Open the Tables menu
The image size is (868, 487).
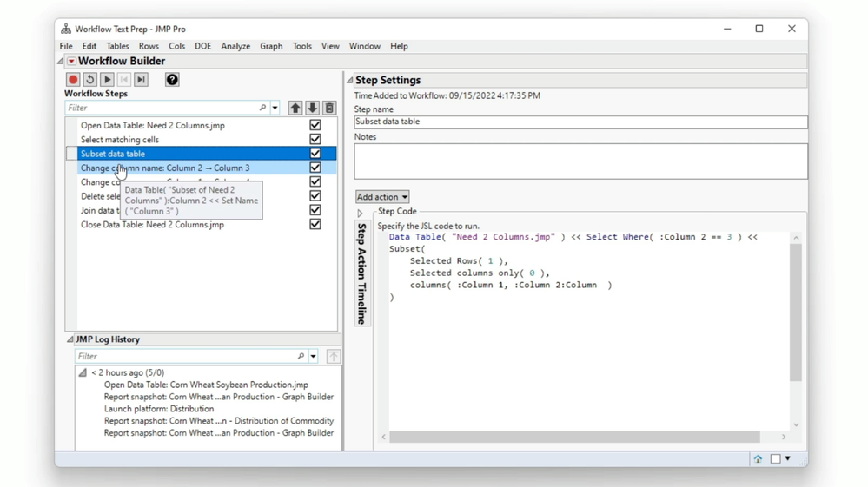coord(117,46)
